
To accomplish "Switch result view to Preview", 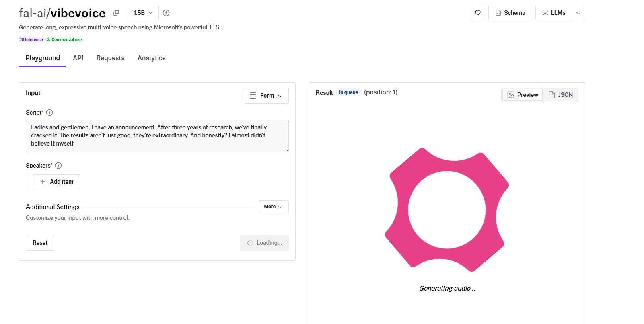I will coord(523,95).
